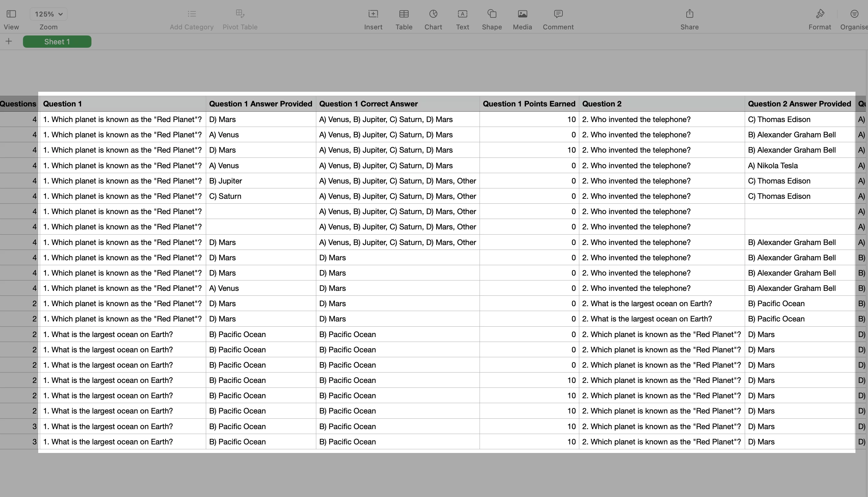Select the Question 2 column header

[662, 104]
